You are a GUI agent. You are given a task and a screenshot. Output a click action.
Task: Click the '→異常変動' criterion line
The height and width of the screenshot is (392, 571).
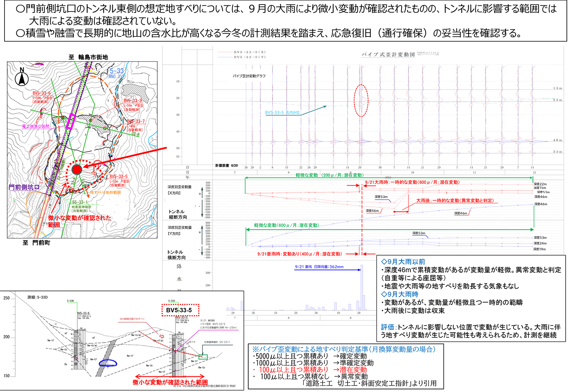[309, 377]
